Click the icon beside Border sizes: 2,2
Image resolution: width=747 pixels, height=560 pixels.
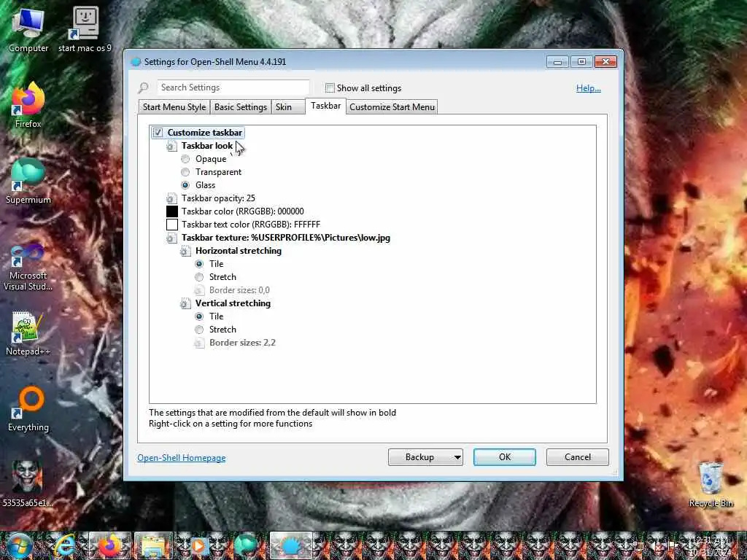point(199,343)
